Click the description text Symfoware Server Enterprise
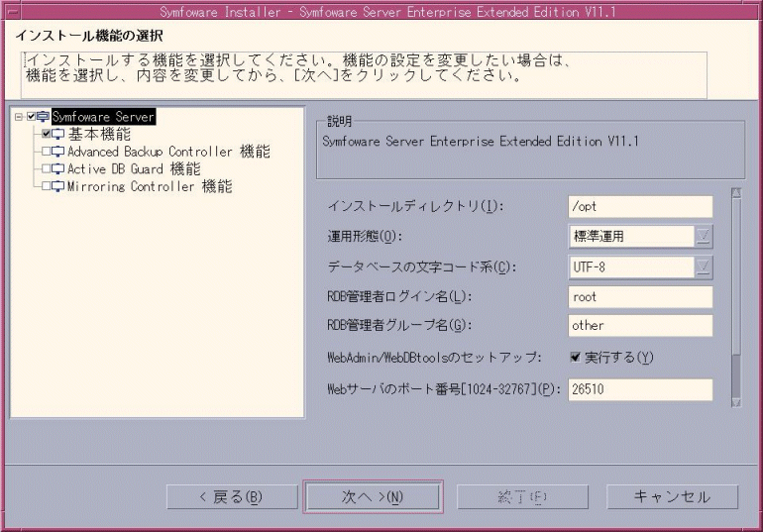 tap(481, 141)
